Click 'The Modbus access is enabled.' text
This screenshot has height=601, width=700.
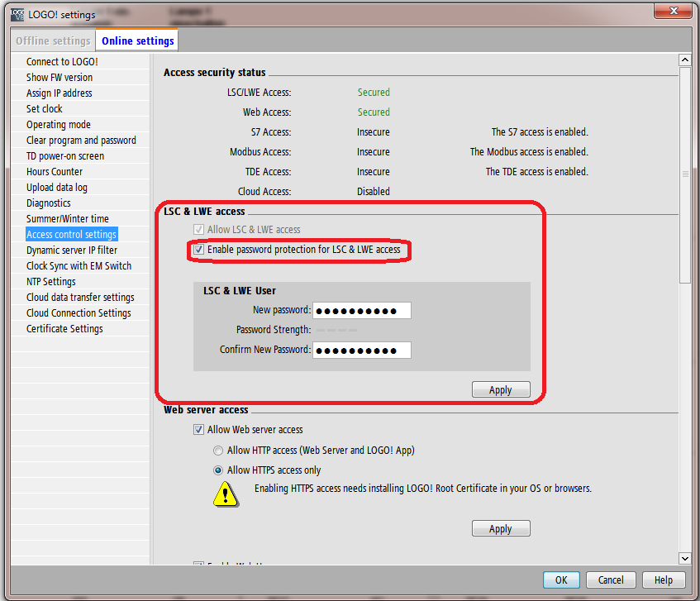[x=529, y=152]
